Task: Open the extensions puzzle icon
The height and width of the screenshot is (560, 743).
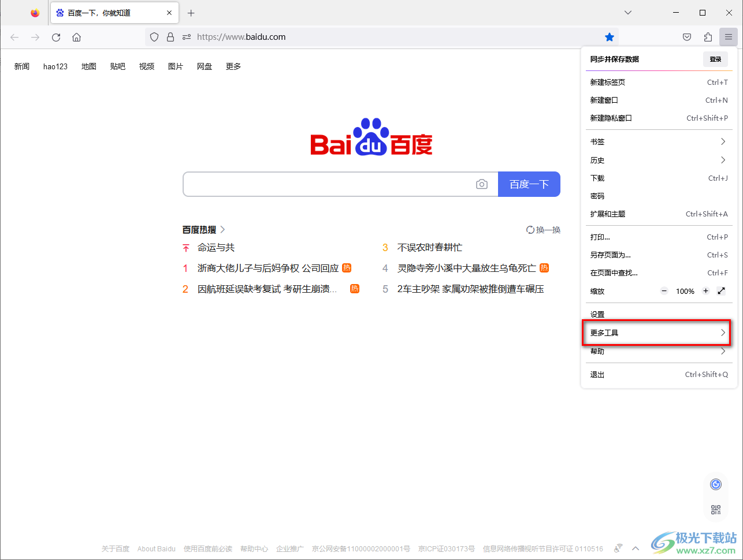Action: click(x=708, y=37)
